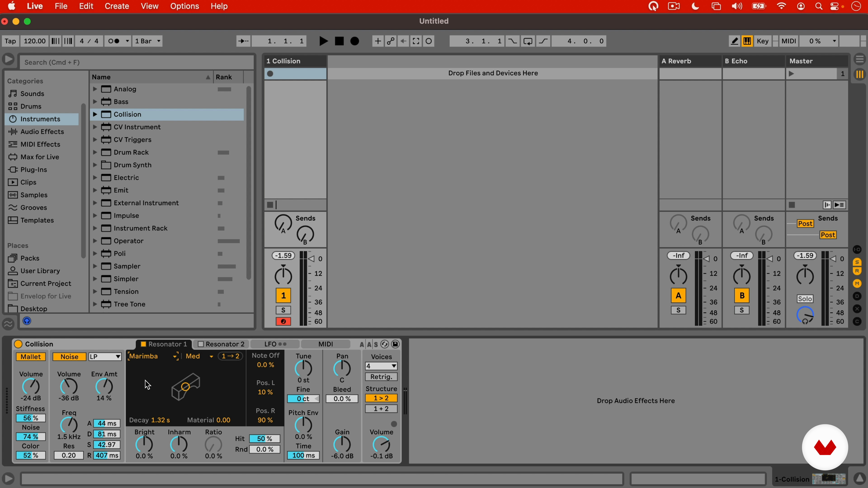Solo the A Reverb return track
The width and height of the screenshot is (868, 488).
678,310
